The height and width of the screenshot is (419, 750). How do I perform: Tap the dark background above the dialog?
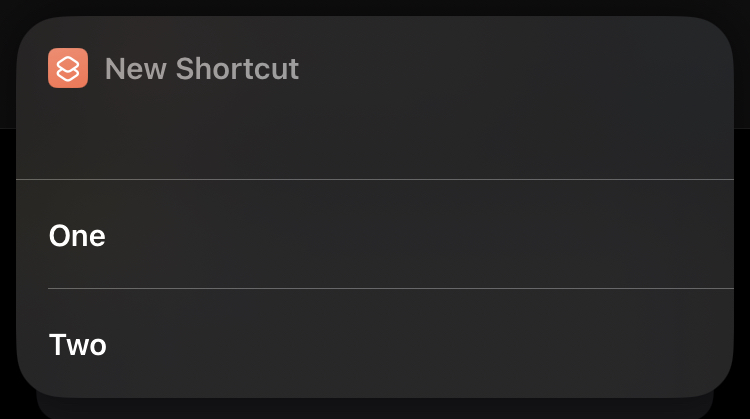(x=375, y=7)
